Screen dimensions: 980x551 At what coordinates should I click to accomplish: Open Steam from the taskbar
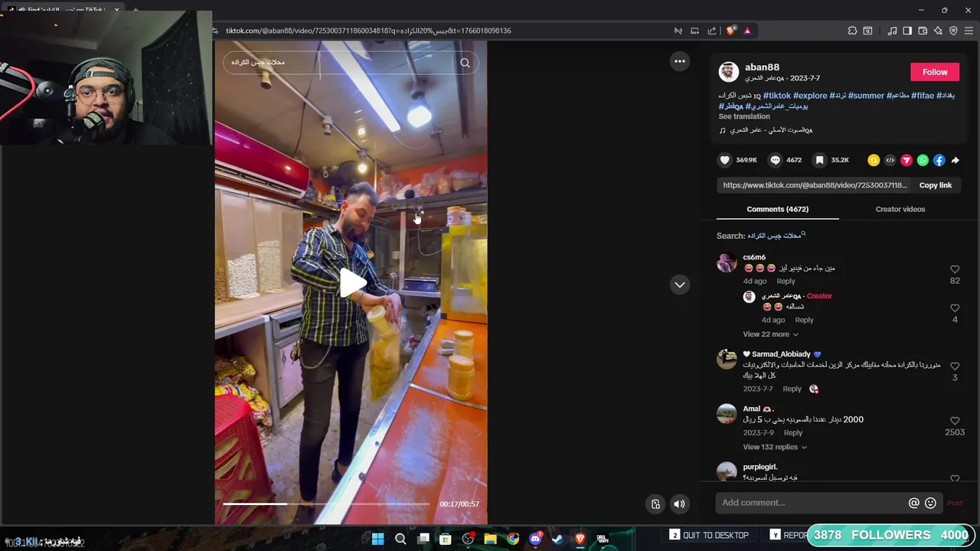click(x=557, y=539)
